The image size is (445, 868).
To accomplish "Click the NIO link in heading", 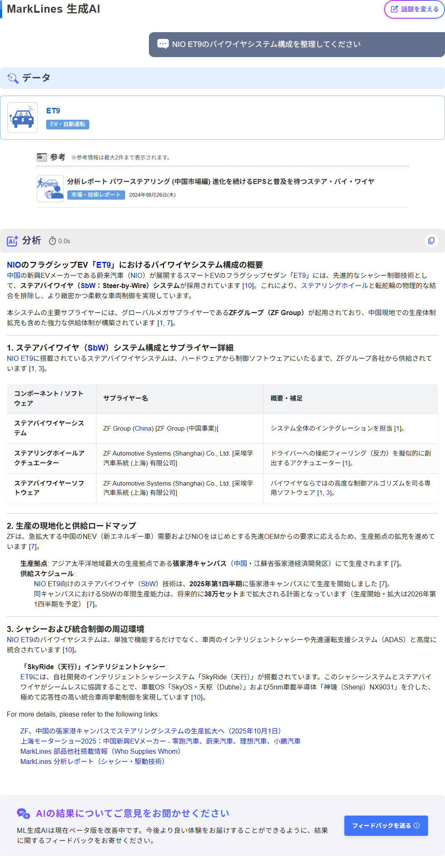I will 14,265.
